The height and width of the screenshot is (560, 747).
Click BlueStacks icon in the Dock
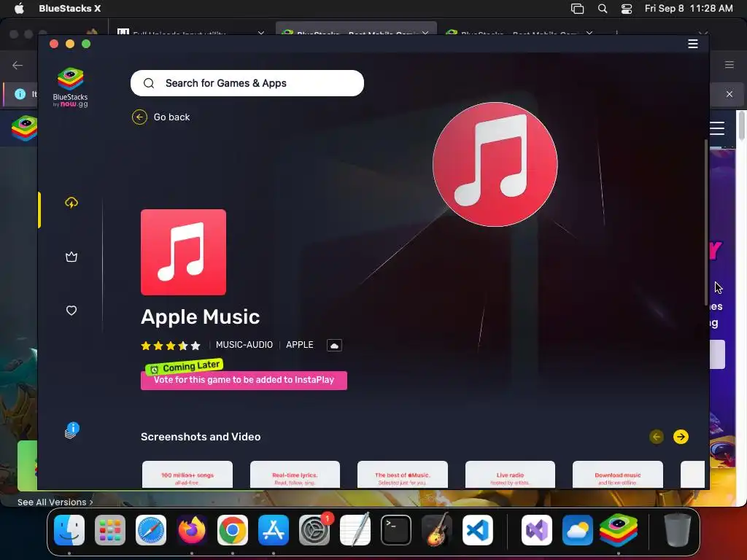tap(619, 530)
